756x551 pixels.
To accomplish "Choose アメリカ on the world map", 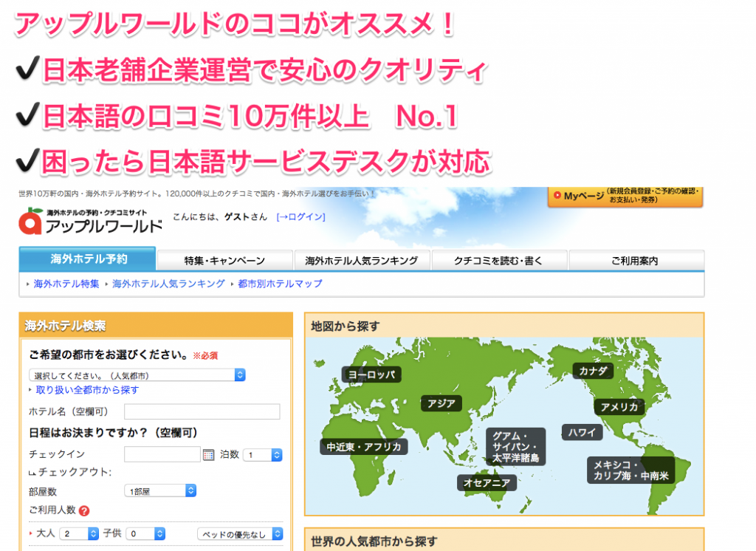I will [619, 407].
